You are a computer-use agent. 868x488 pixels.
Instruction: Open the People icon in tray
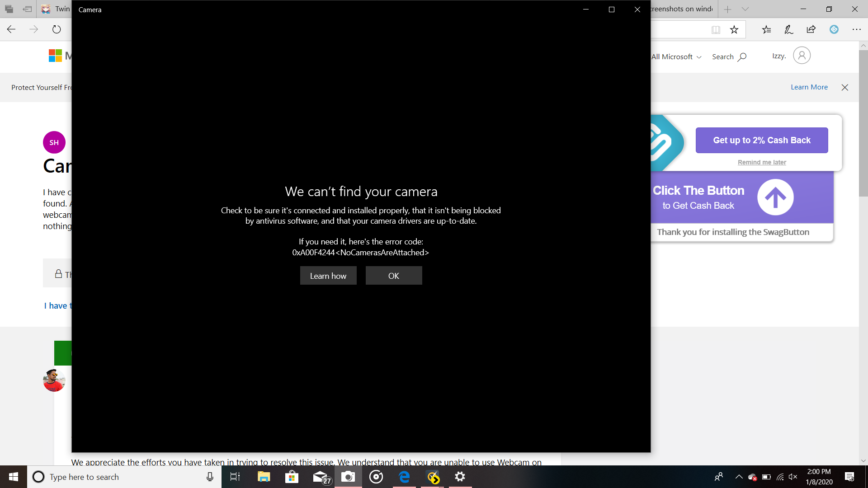(719, 477)
